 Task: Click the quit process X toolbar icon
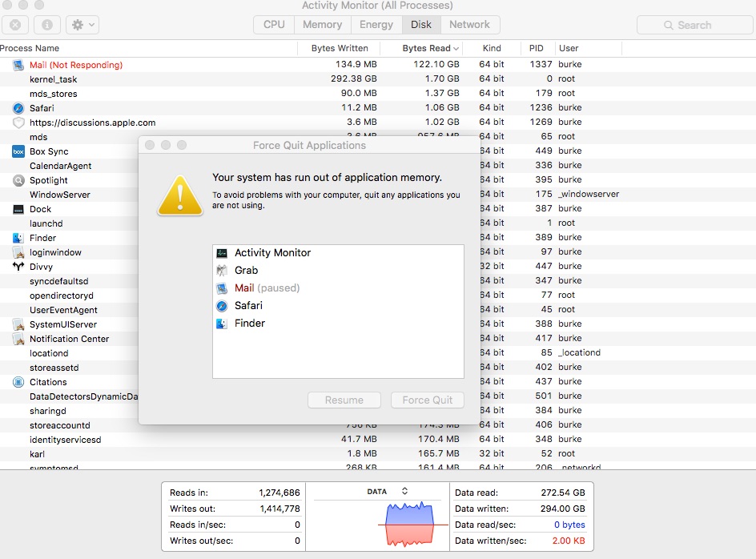(x=15, y=25)
